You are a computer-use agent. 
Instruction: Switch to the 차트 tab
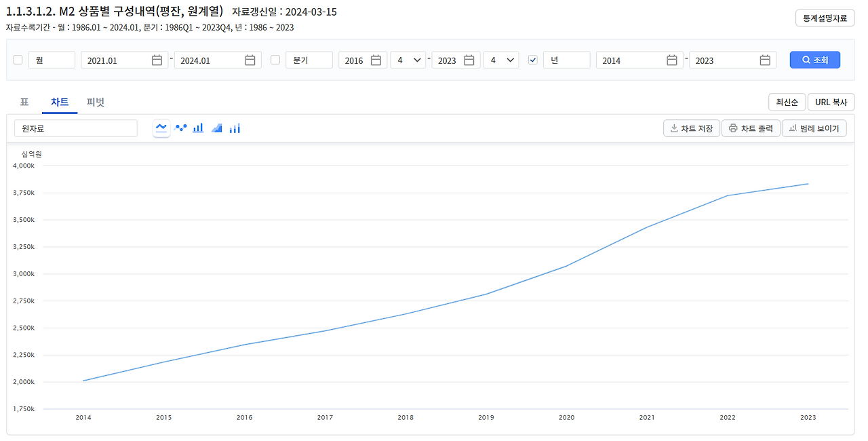(x=60, y=102)
